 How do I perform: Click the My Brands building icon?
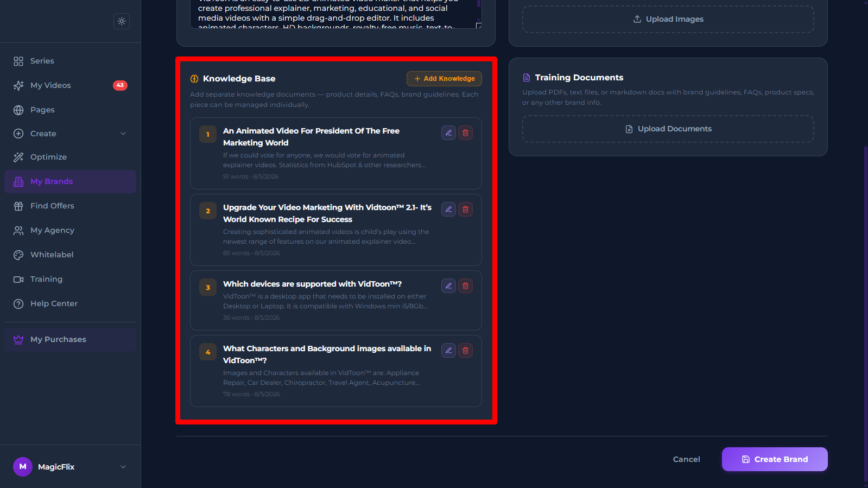(18, 181)
